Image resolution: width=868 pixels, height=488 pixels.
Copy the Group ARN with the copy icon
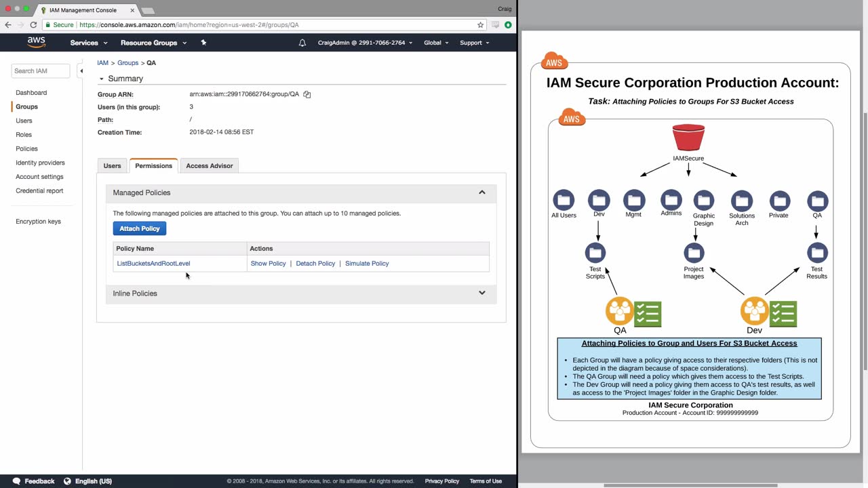pyautogui.click(x=307, y=94)
